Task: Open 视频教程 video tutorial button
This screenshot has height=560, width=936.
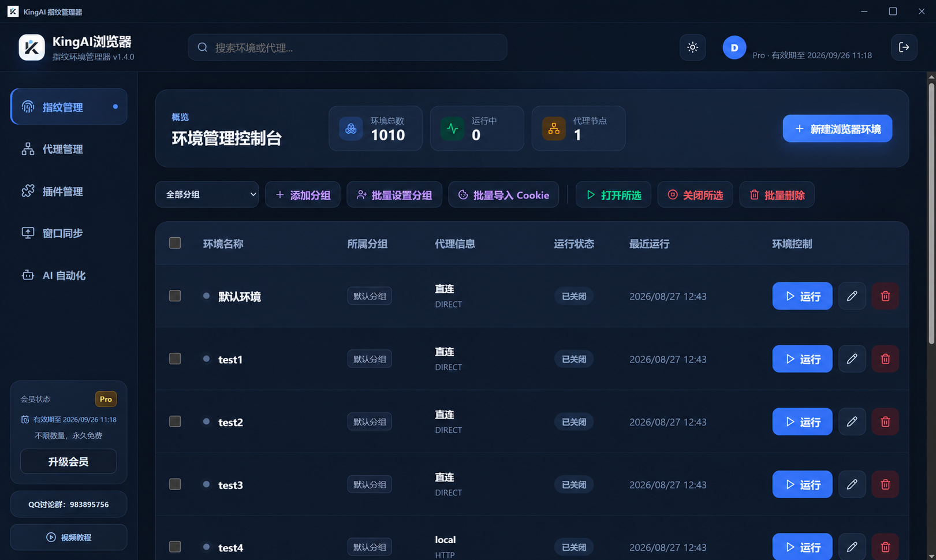Action: (68, 537)
